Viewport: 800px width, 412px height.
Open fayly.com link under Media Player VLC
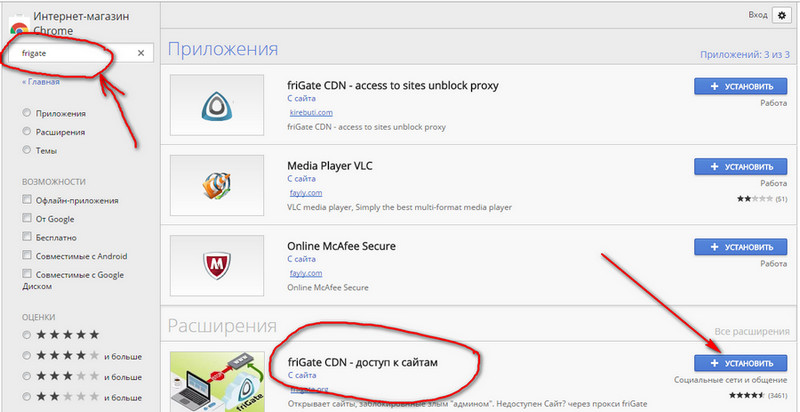click(306, 193)
